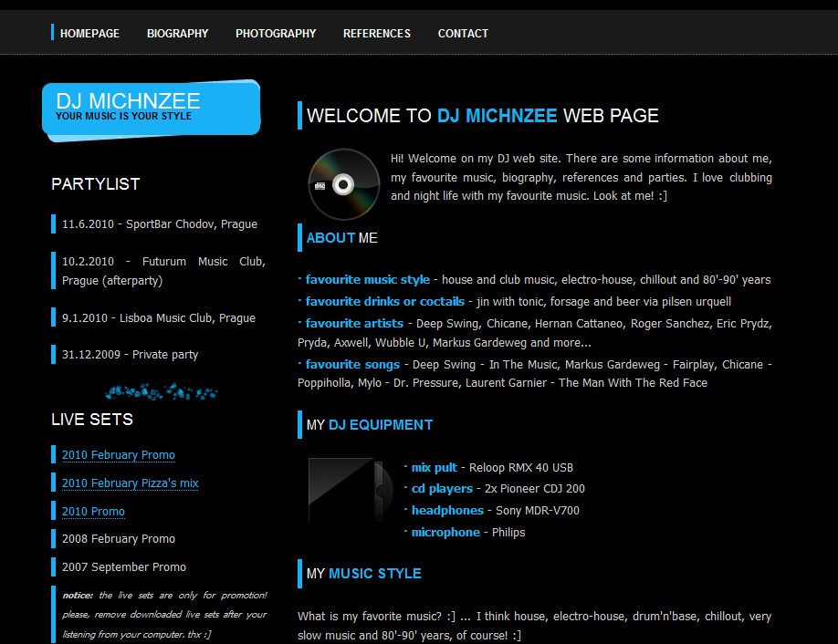The width and height of the screenshot is (838, 644).
Task: Open the 2010 February Promo live set
Action: (118, 454)
